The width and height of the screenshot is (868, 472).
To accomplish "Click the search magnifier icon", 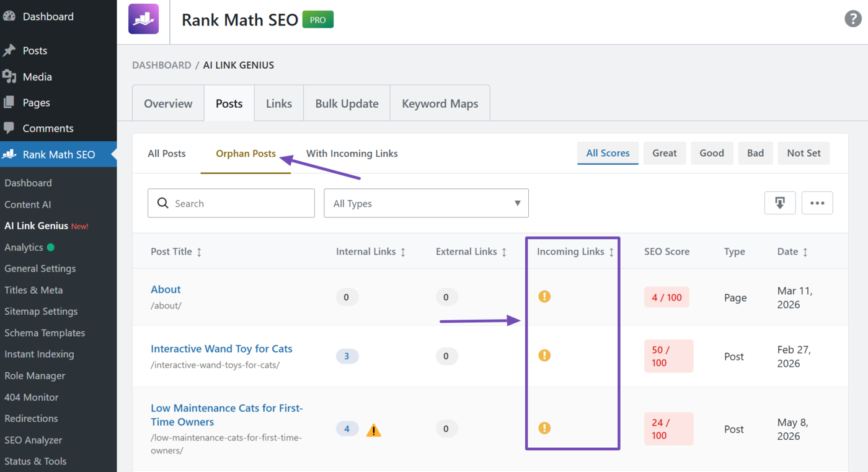I will coord(163,203).
